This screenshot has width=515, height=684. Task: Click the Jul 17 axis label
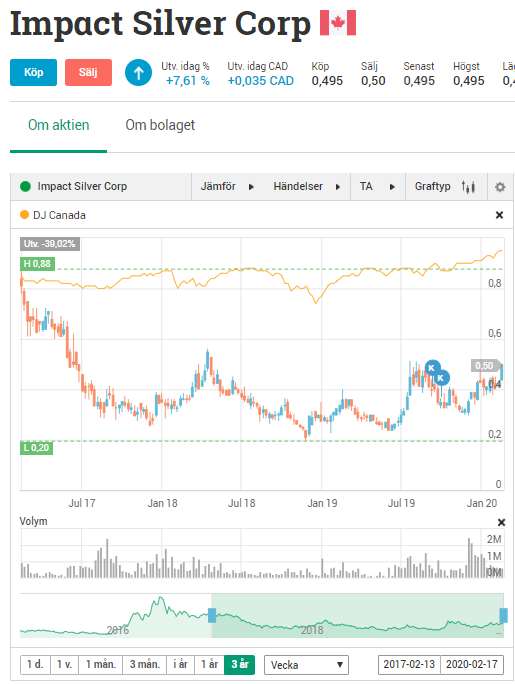(82, 503)
